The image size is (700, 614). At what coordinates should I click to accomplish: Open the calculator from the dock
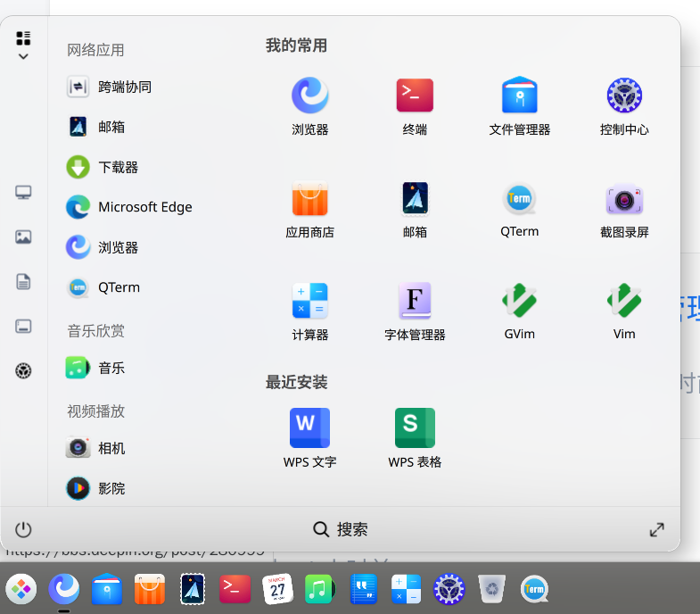(406, 589)
